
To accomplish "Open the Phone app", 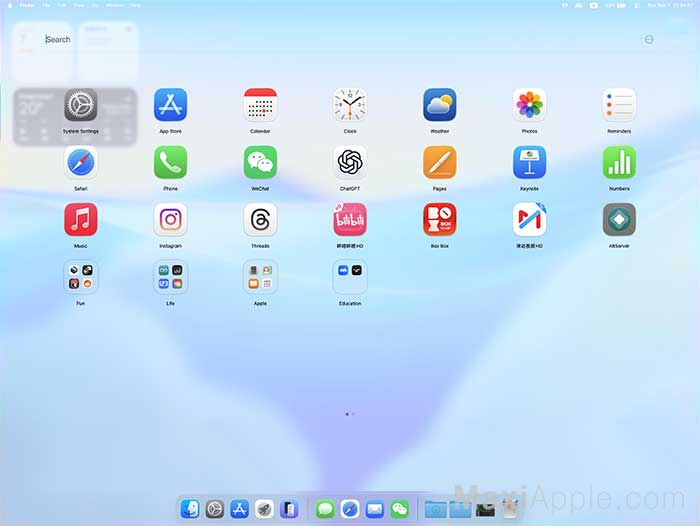I will pyautogui.click(x=170, y=162).
